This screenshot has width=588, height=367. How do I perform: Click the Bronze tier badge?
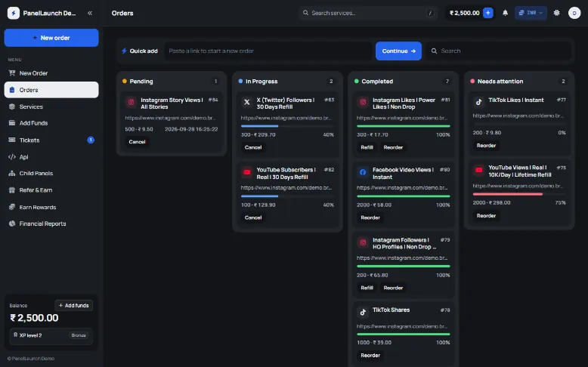pos(79,335)
